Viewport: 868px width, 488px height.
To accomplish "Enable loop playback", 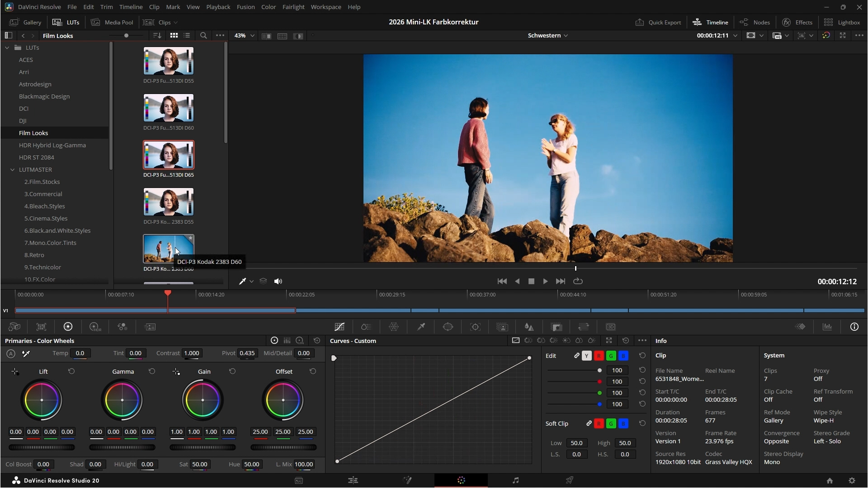I will (578, 281).
